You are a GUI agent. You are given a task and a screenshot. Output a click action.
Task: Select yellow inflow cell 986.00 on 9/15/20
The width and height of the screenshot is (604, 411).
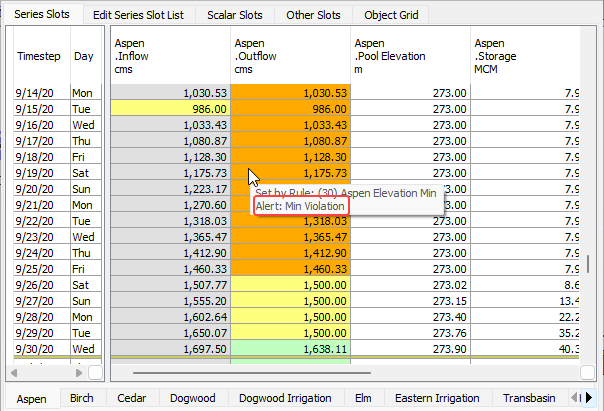coord(170,107)
